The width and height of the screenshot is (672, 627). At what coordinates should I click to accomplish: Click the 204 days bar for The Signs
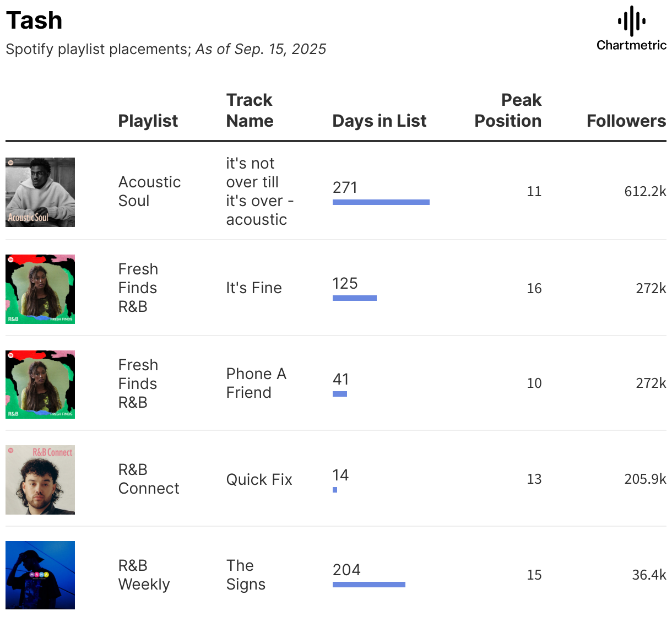click(x=369, y=585)
